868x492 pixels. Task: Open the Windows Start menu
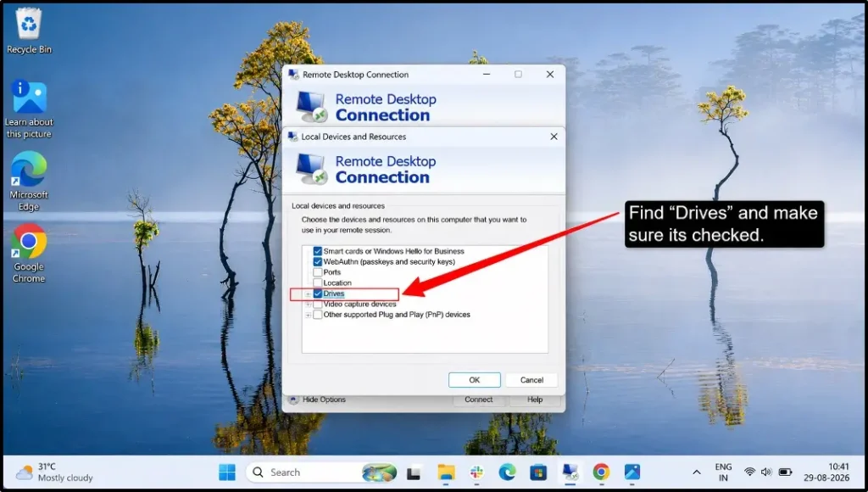pos(227,472)
